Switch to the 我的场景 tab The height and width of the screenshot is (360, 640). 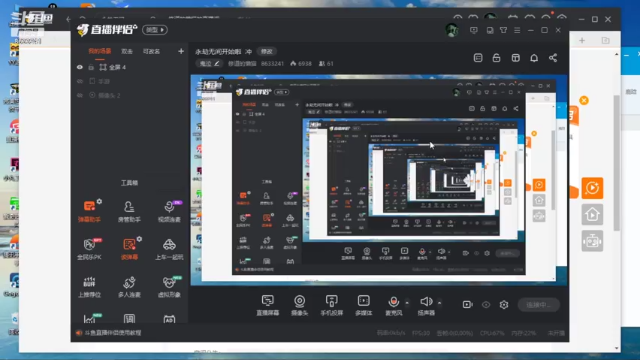(100, 51)
